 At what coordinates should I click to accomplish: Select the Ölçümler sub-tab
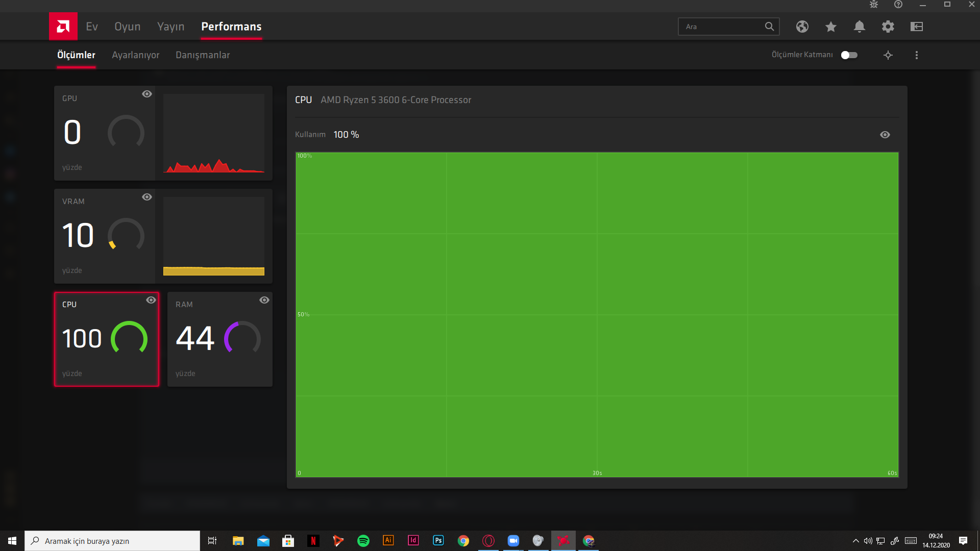(x=76, y=55)
